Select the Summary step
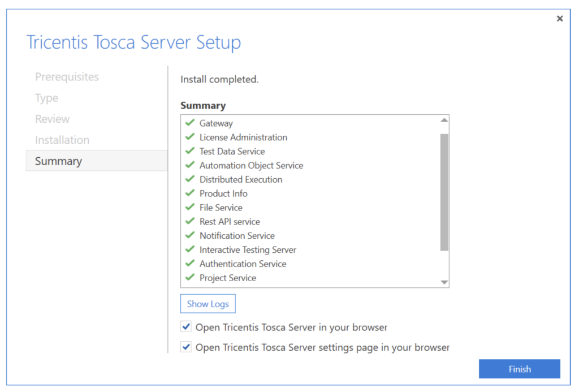Image resolution: width=579 pixels, height=392 pixels. click(96, 161)
